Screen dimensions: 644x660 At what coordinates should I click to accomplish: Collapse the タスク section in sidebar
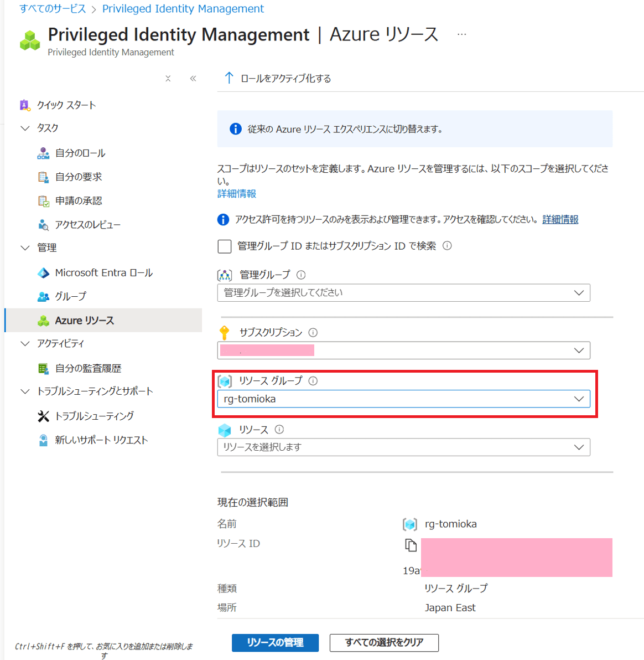pyautogui.click(x=25, y=128)
